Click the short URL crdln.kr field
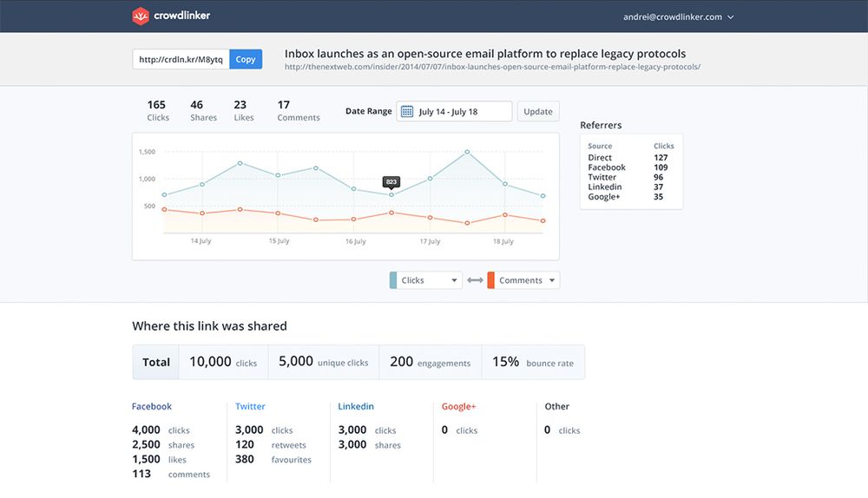 (x=181, y=59)
